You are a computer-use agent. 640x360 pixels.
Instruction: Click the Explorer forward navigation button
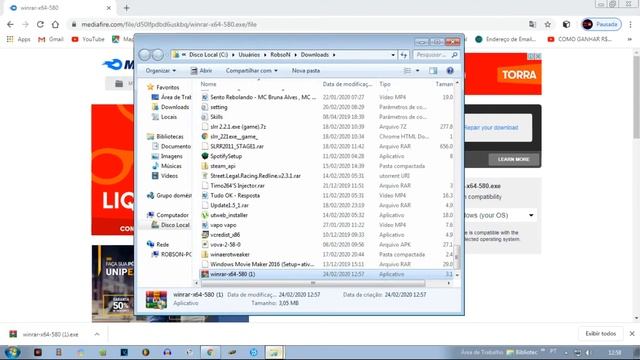pos(158,55)
